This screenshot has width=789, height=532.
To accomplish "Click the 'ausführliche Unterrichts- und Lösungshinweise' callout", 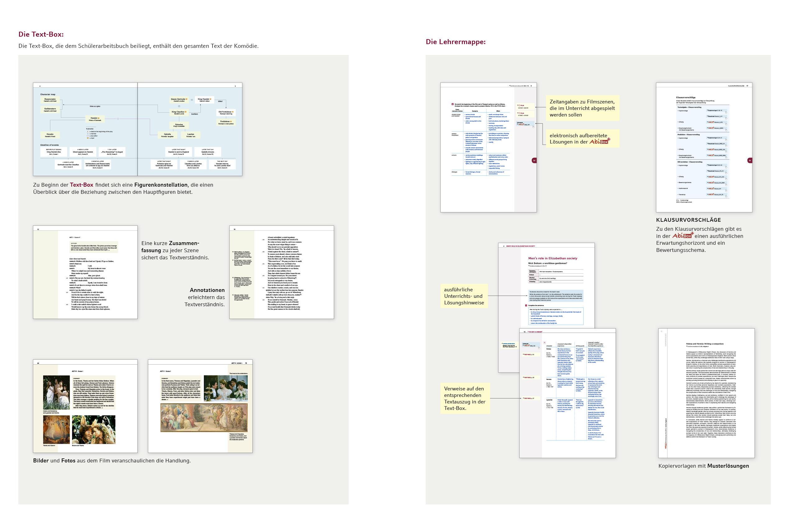I will pyautogui.click(x=464, y=296).
